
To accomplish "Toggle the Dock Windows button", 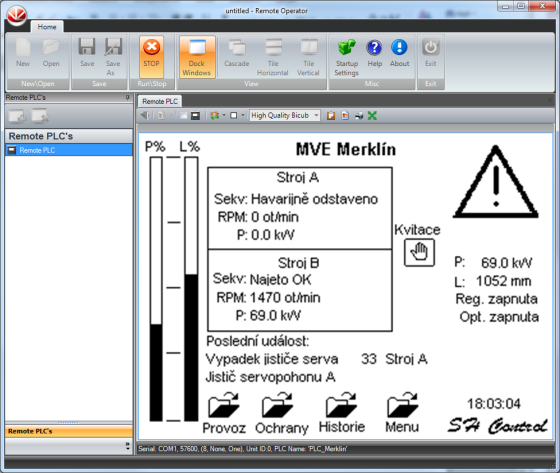I will pyautogui.click(x=197, y=56).
